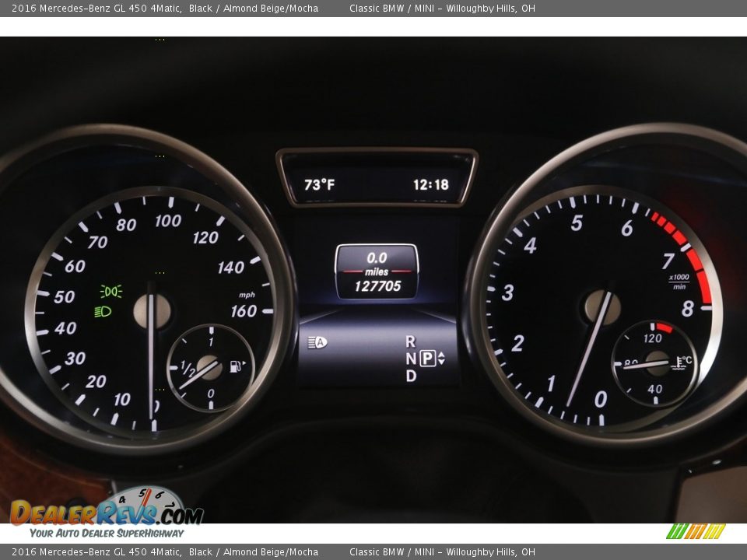Click the 2 mark on the tachometer
747x560 pixels.
tap(518, 343)
